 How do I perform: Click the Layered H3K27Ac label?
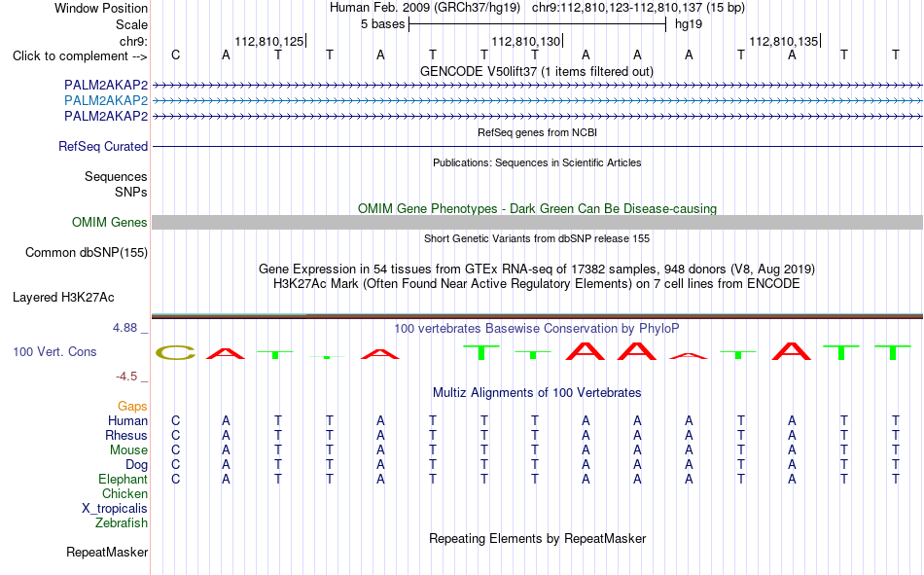tap(63, 298)
